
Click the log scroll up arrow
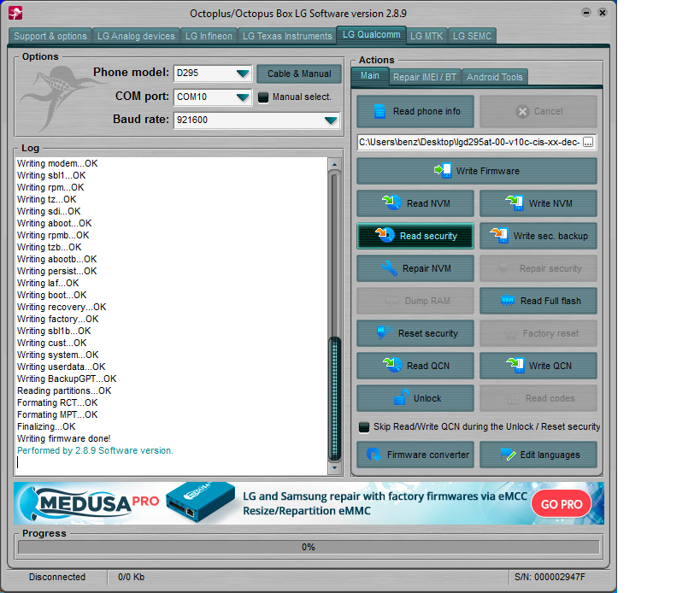(334, 164)
